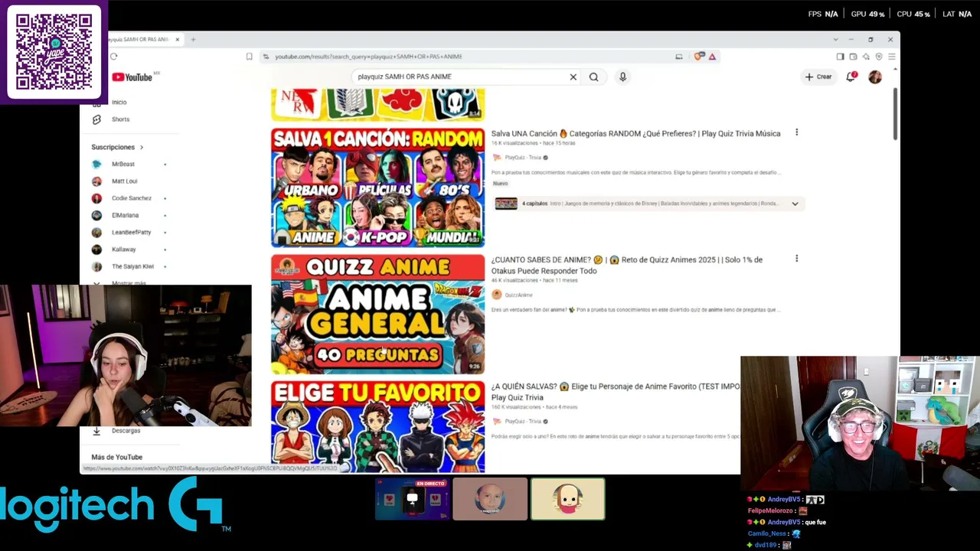Viewport: 980px width, 551px height.
Task: Play the QUIZZ ANIME General 40 Preguntas thumbnail
Action: [377, 315]
